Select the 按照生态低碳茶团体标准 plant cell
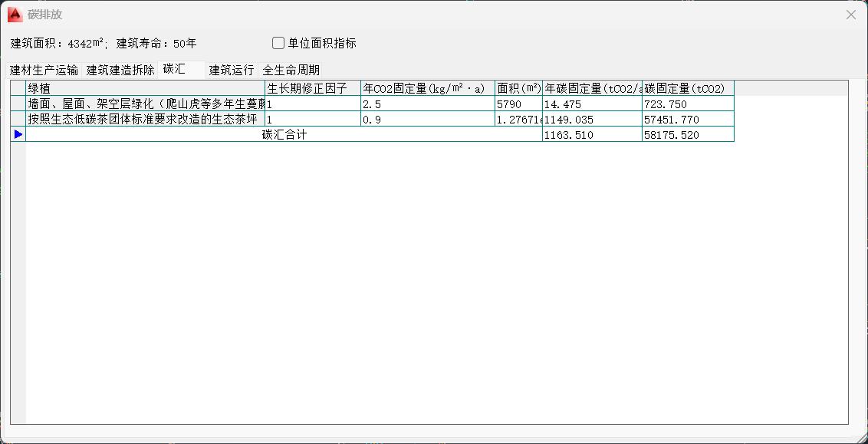This screenshot has height=444, width=868. coord(145,119)
